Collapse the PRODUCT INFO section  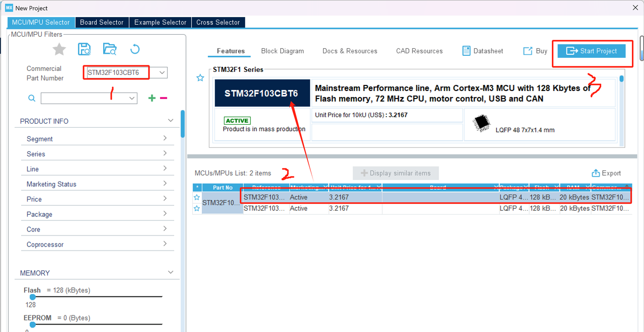(x=171, y=121)
